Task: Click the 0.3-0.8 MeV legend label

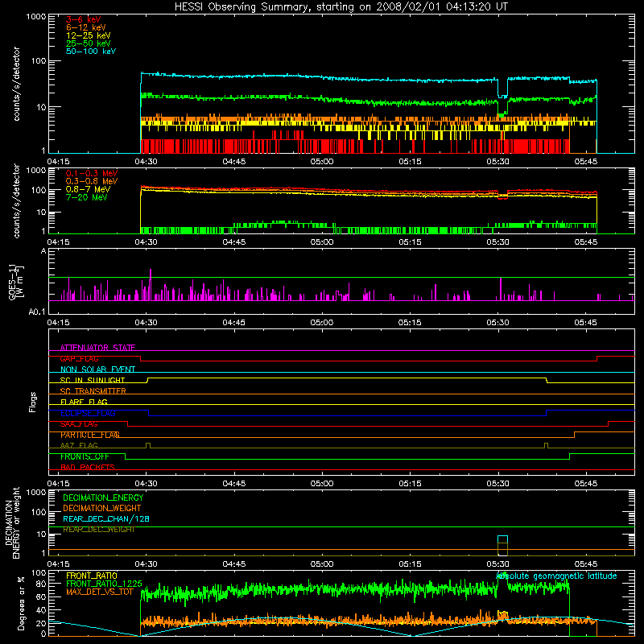Action: pos(92,182)
